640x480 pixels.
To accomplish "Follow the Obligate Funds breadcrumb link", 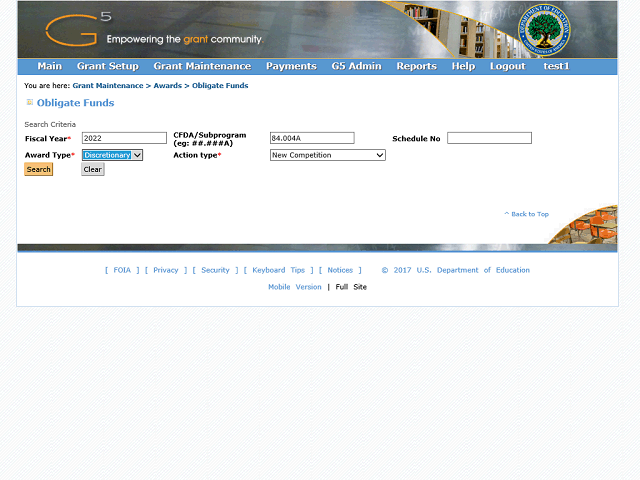I will pyautogui.click(x=220, y=86).
